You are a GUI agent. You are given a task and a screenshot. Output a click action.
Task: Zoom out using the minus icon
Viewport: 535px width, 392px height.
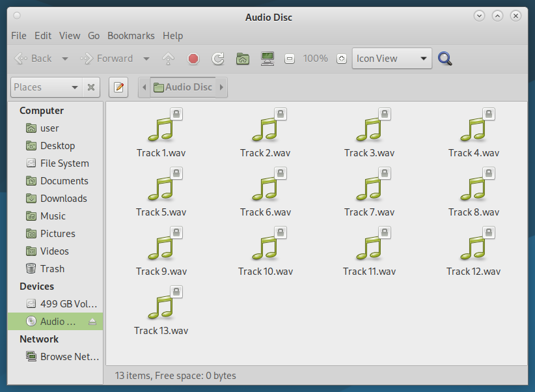290,59
